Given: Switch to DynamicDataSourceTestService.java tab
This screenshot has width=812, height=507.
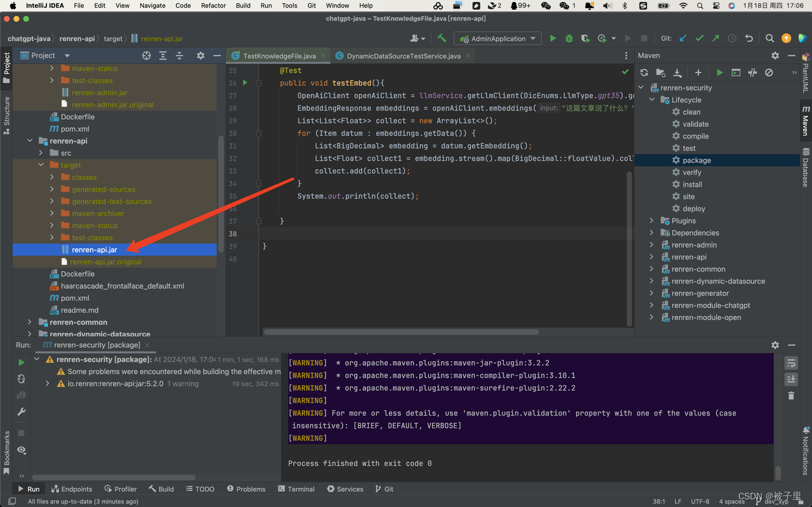Looking at the screenshot, I should 403,56.
